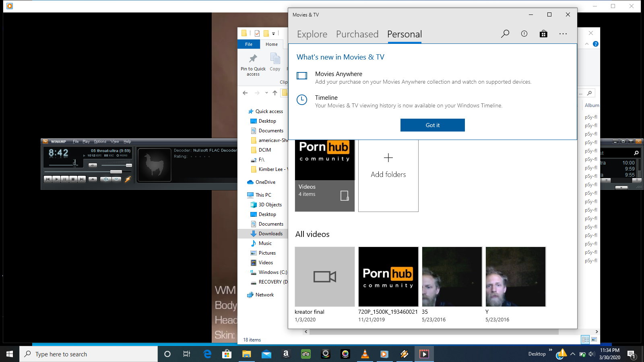This screenshot has width=644, height=362.
Task: Go back in File Explorer
Action: click(x=245, y=93)
